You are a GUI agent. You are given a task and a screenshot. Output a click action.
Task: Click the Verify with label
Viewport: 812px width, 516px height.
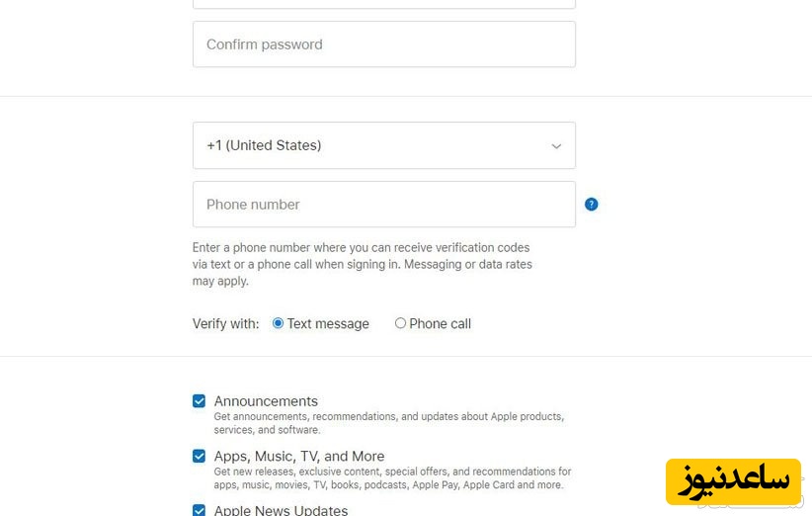(x=225, y=324)
